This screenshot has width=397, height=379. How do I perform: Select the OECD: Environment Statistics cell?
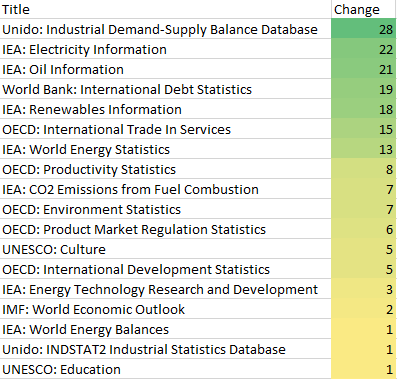(x=165, y=209)
